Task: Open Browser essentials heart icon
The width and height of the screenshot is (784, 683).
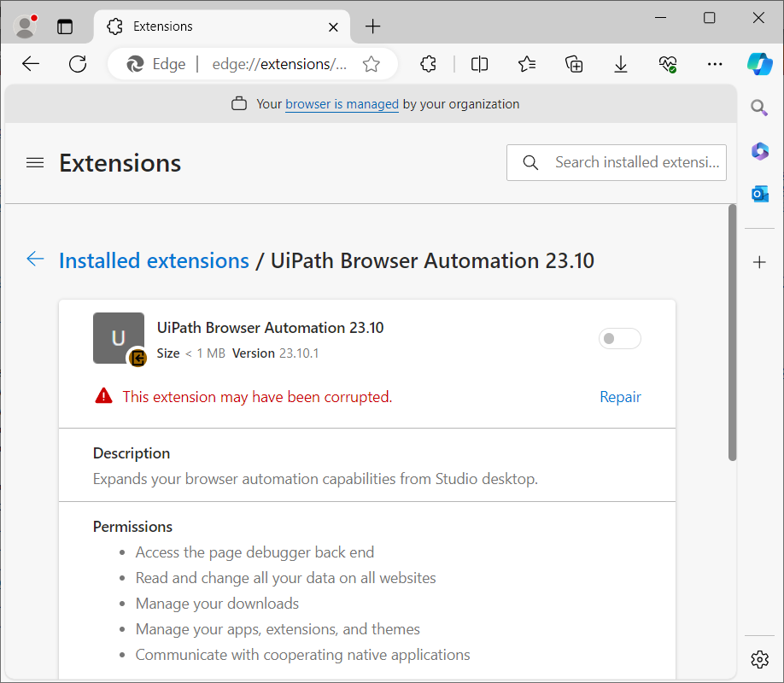Action: pyautogui.click(x=668, y=64)
